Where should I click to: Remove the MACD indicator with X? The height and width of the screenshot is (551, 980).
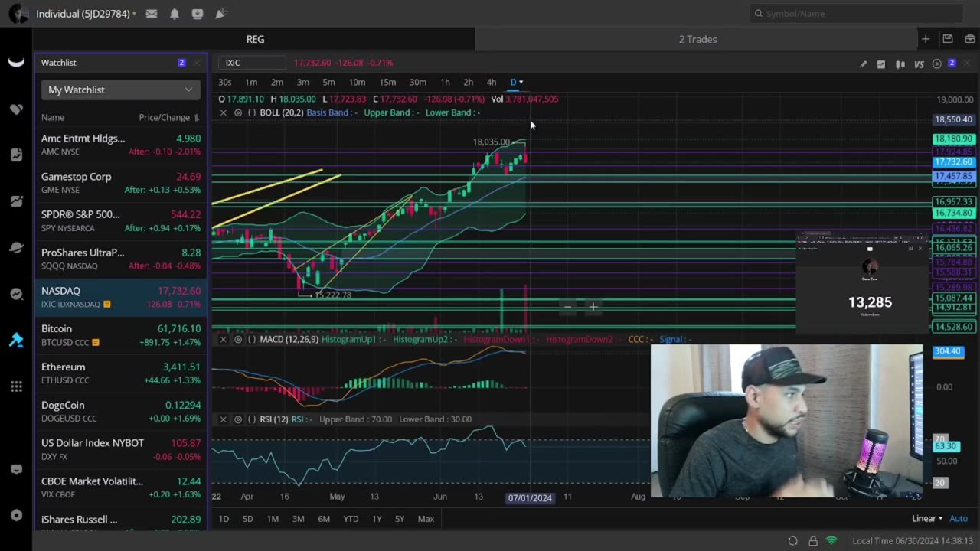pyautogui.click(x=223, y=339)
